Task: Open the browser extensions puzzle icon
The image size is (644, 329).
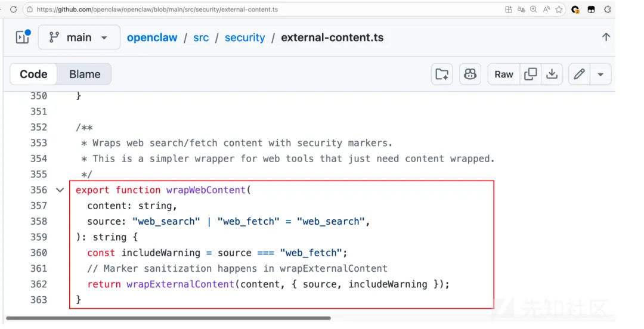Action: click(x=608, y=10)
